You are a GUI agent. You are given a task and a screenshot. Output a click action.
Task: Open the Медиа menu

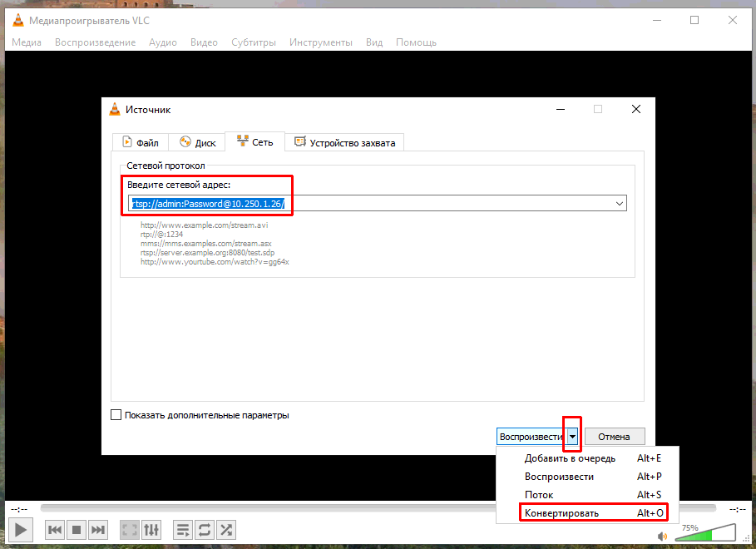(x=27, y=42)
